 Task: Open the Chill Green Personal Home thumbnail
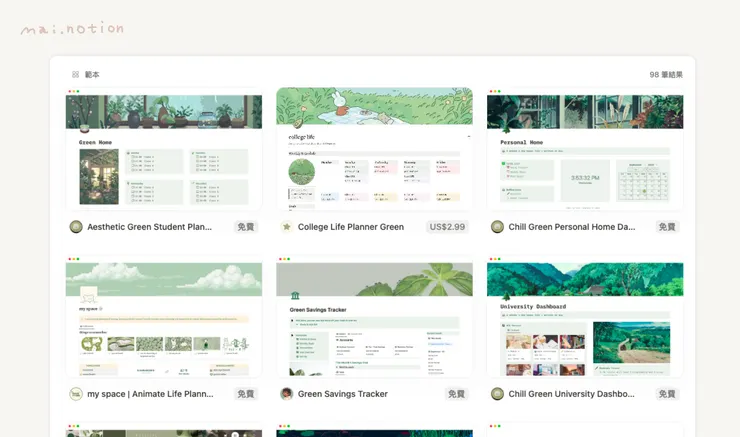[585, 149]
